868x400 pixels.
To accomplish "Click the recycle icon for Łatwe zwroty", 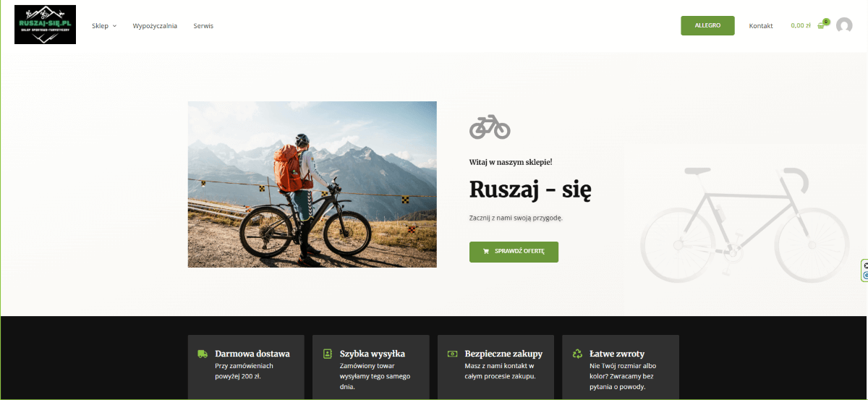I will (577, 354).
